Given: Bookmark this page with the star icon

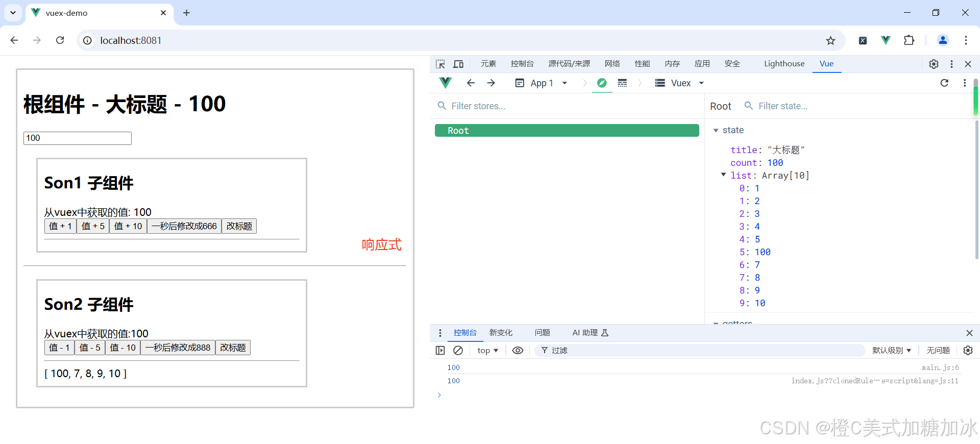Looking at the screenshot, I should [x=830, y=40].
